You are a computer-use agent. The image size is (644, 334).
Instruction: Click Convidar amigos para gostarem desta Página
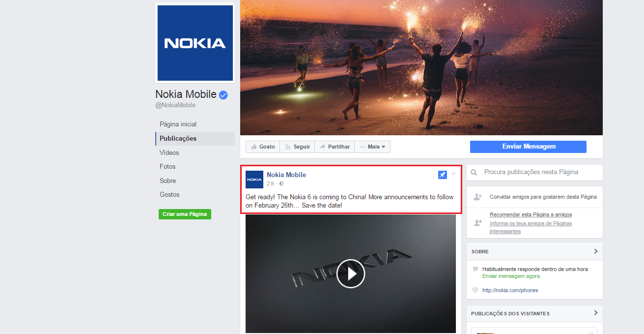pyautogui.click(x=543, y=197)
